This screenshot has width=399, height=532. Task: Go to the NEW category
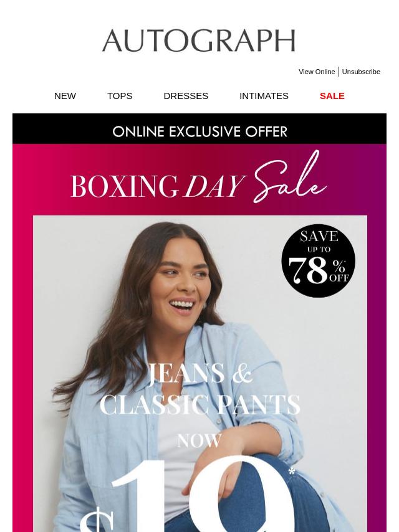tap(65, 96)
